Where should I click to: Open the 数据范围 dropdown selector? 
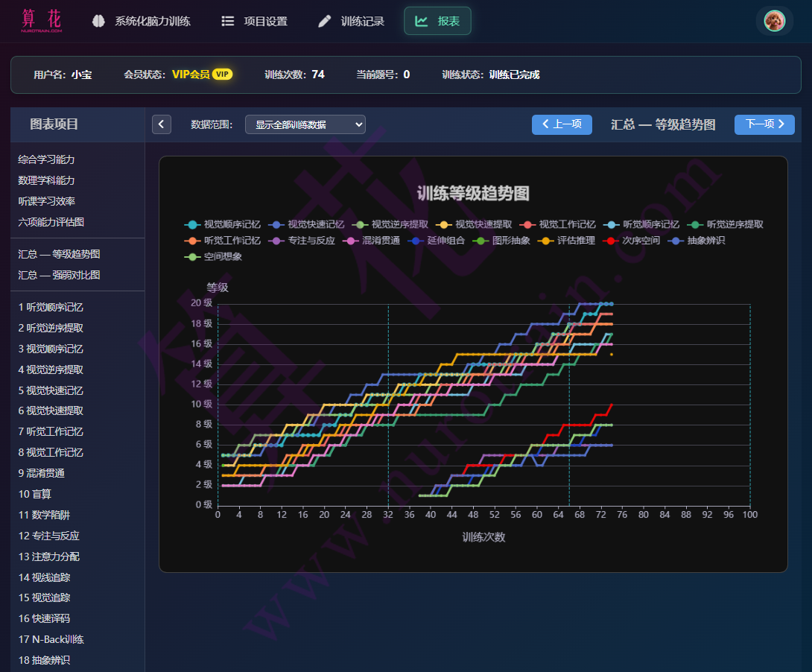pyautogui.click(x=305, y=124)
